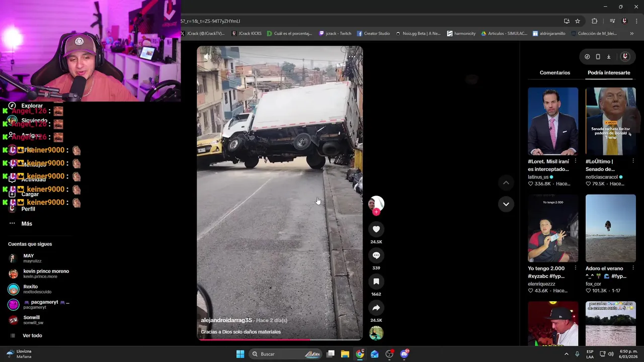Viewport: 644px width, 362px height.
Task: Open followed account kevin prince moreno
Action: point(39,274)
